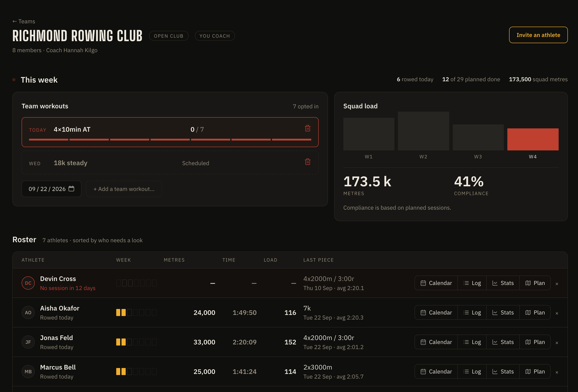Screen dimensions: 578x392
Task: Open the 4×10min AT today workout
Action: [170, 132]
